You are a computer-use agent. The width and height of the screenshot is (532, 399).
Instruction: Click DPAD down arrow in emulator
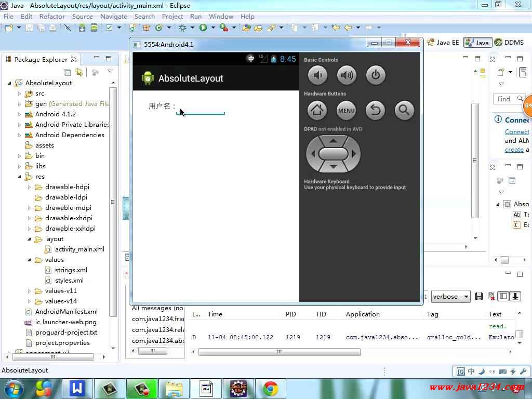(x=333, y=167)
